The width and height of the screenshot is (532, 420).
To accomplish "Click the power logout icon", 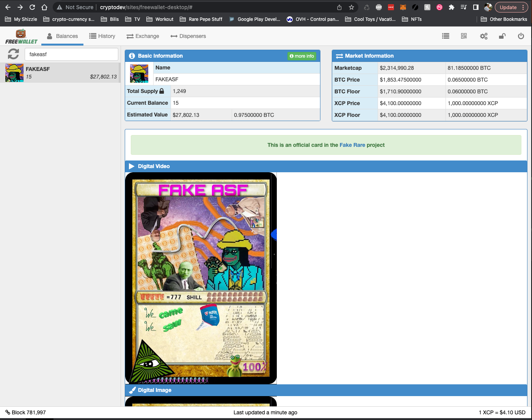I will [x=521, y=36].
